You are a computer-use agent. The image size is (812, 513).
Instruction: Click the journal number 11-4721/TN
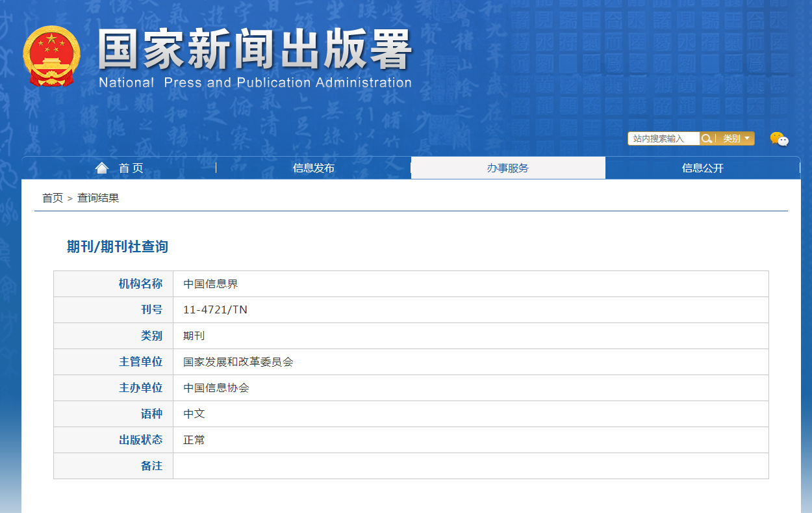215,310
